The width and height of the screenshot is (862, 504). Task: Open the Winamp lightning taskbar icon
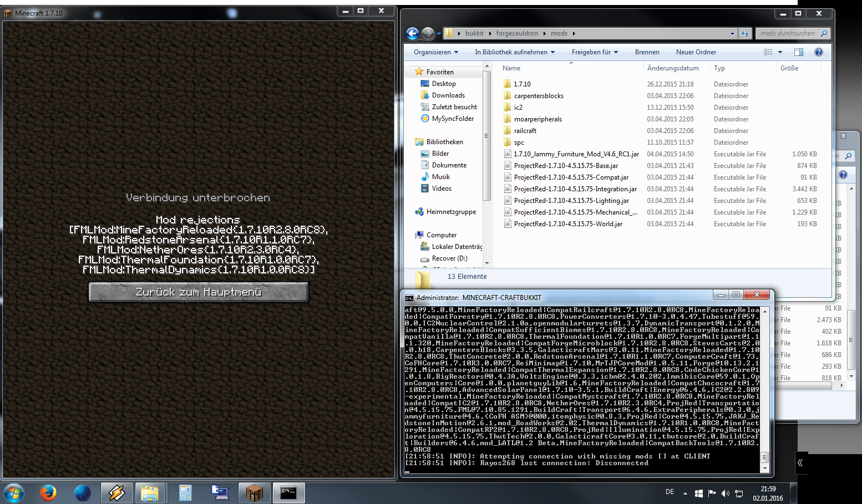coord(116,492)
